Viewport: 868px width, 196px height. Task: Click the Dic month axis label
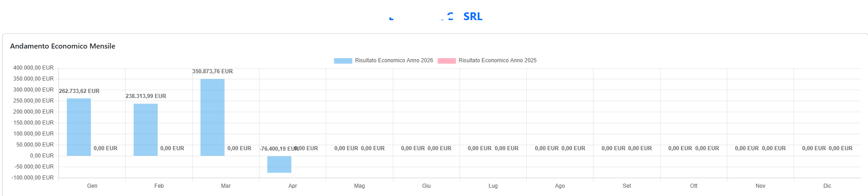pos(827,186)
